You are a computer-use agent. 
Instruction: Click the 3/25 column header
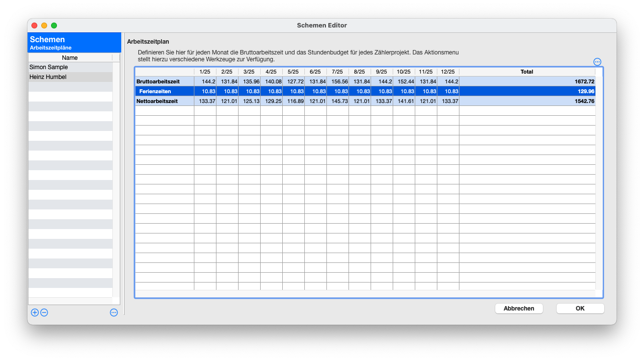[249, 72]
